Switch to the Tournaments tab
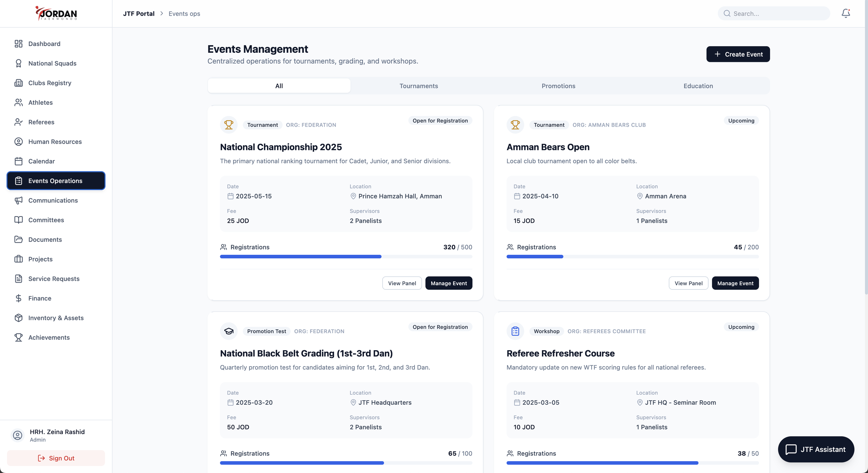The height and width of the screenshot is (473, 868). [418, 86]
